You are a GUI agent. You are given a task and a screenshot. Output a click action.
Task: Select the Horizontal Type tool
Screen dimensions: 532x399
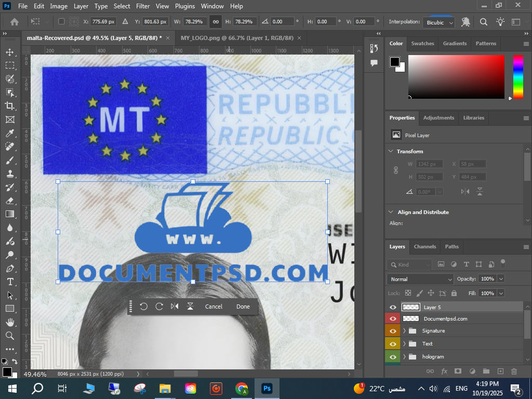point(10,282)
